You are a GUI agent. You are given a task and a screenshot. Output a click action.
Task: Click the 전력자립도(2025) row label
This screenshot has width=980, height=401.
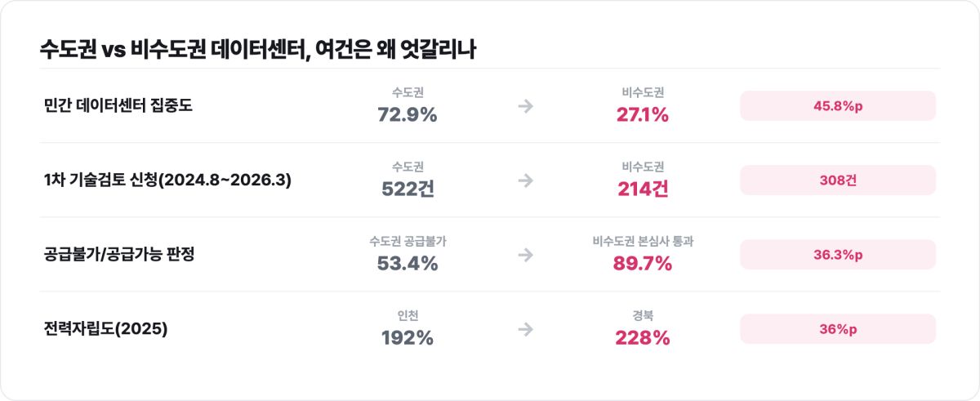pos(106,329)
